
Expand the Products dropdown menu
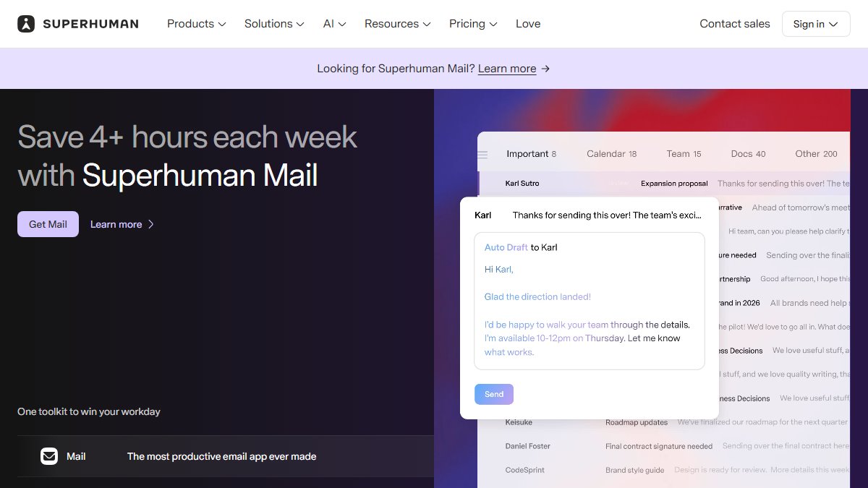click(197, 24)
